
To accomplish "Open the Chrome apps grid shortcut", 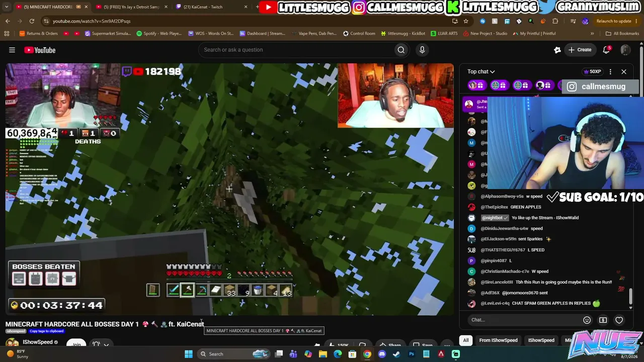I will tap(7, 34).
